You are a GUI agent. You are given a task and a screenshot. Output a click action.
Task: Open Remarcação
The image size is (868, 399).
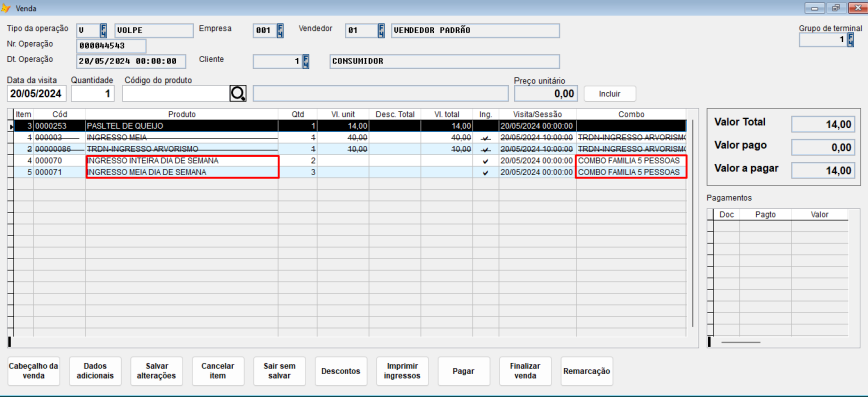pos(586,371)
